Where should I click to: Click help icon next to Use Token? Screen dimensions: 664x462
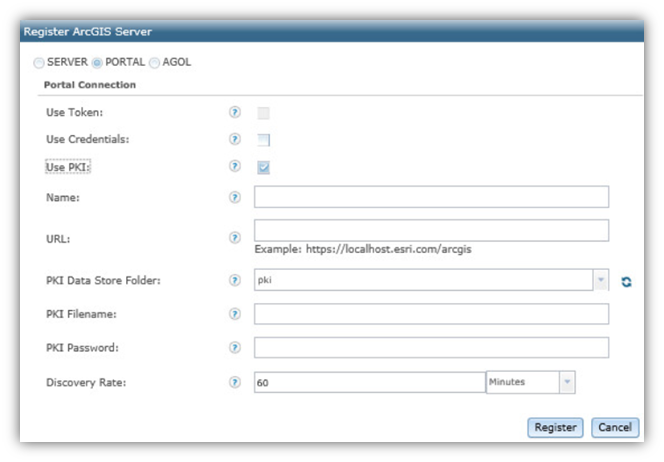235,113
